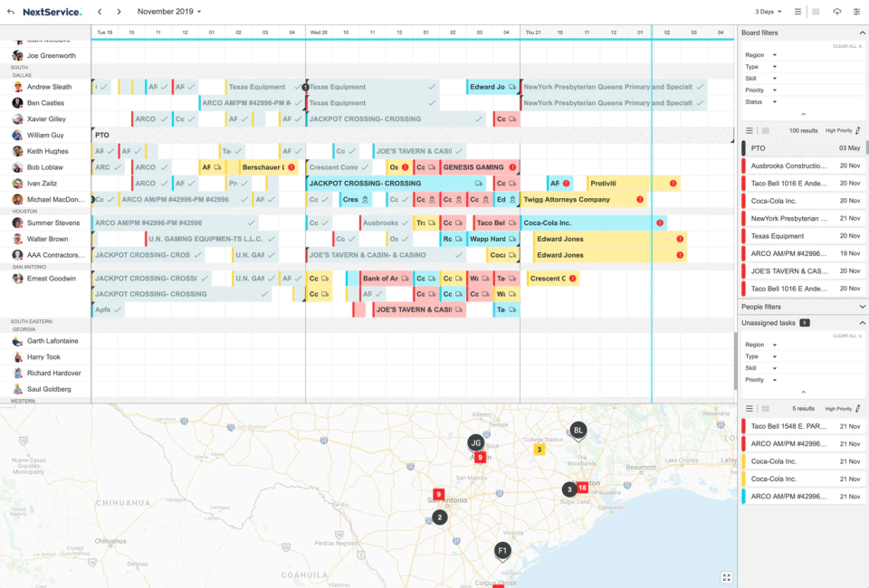Screen dimensions: 869x588
Task: Click Thu 21 timeline header
Action: [x=533, y=33]
